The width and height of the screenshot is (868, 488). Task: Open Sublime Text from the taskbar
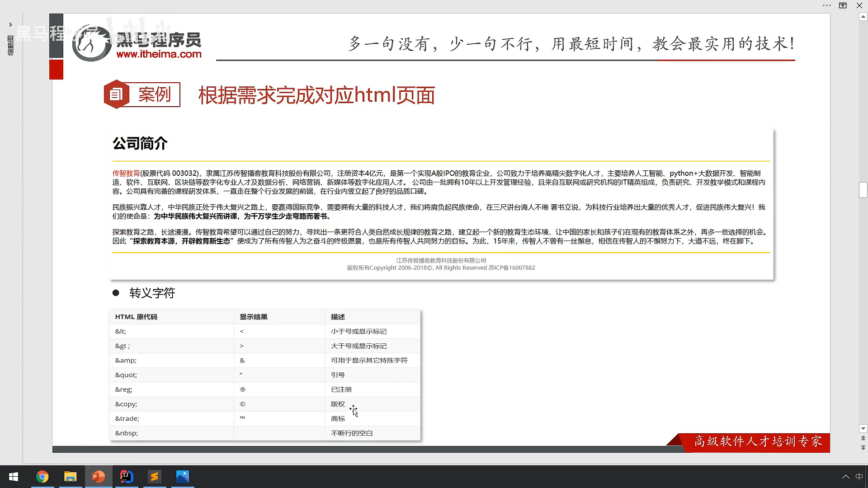tap(155, 477)
